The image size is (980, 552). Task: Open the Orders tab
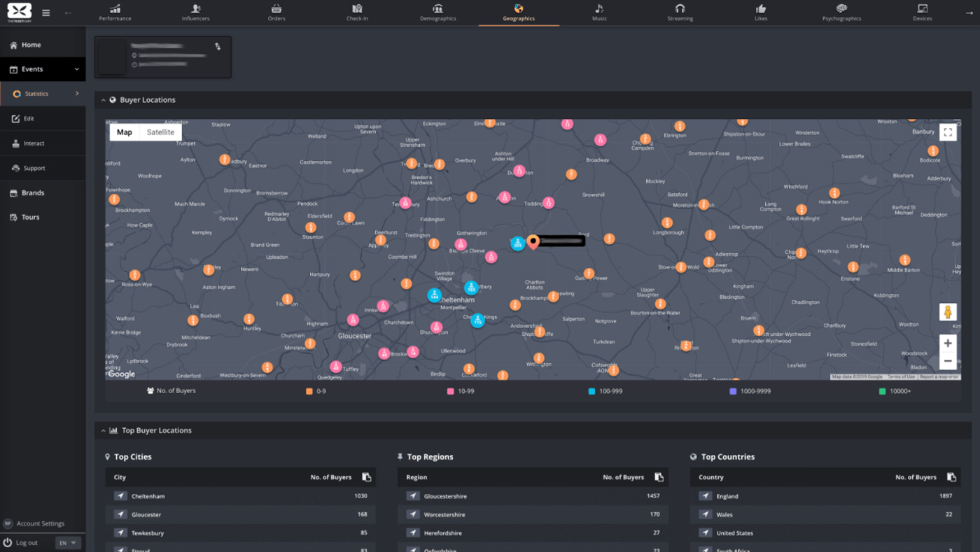pos(276,8)
